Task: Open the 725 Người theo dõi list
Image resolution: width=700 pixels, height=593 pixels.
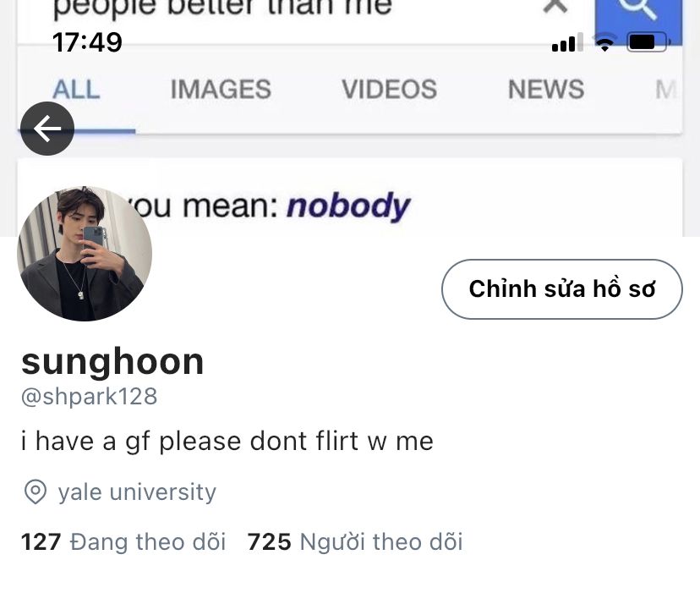Action: (x=355, y=542)
